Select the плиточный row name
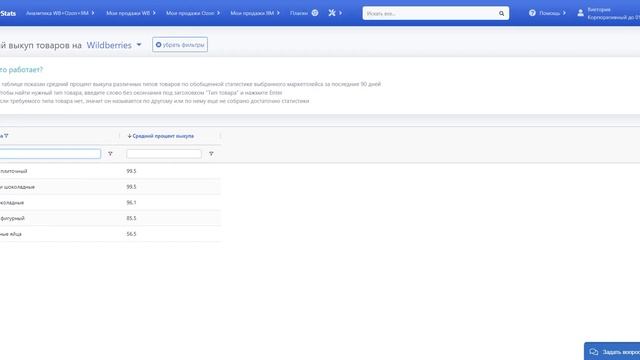Image resolution: width=640 pixels, height=360 pixels. tap(13, 171)
